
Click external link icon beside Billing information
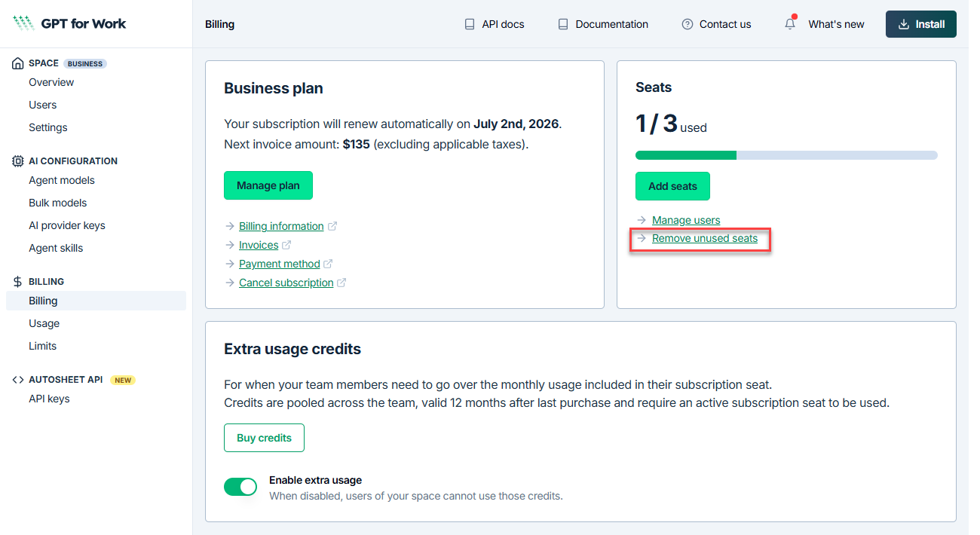click(332, 226)
